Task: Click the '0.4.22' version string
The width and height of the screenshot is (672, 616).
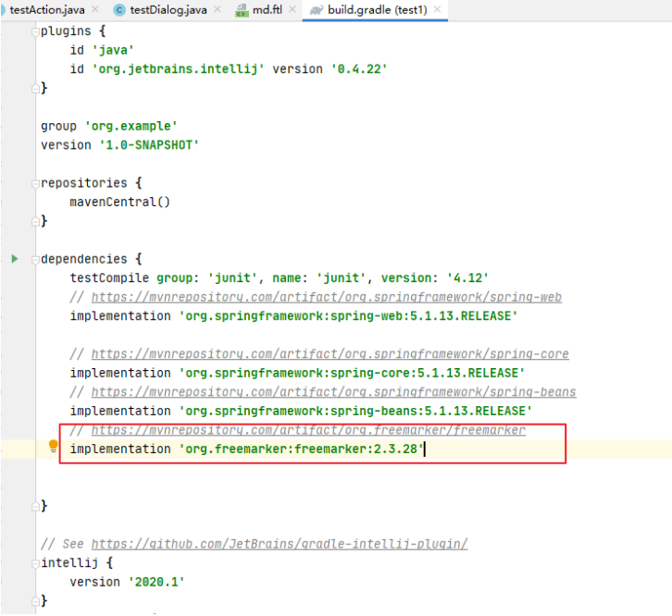Action: click(359, 69)
